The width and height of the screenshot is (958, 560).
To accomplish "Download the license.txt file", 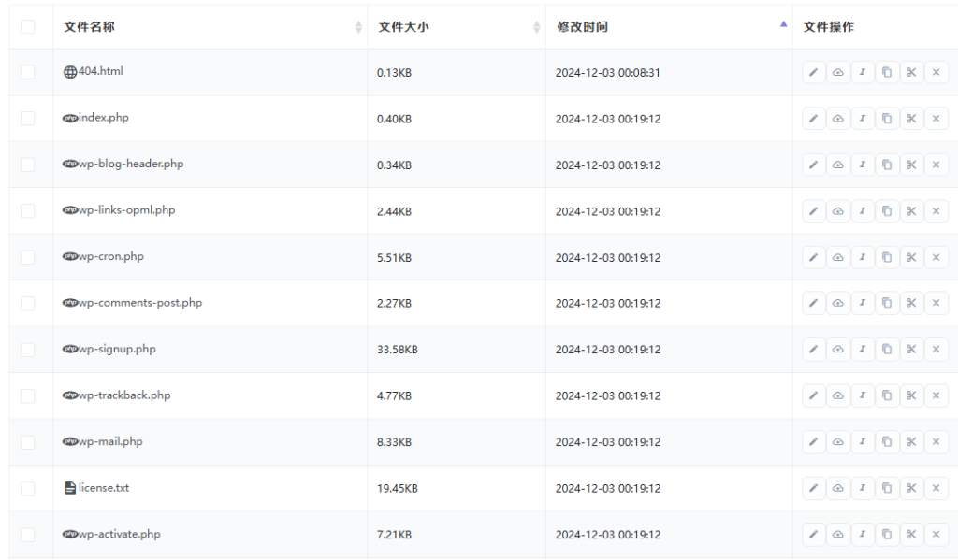I will (838, 488).
